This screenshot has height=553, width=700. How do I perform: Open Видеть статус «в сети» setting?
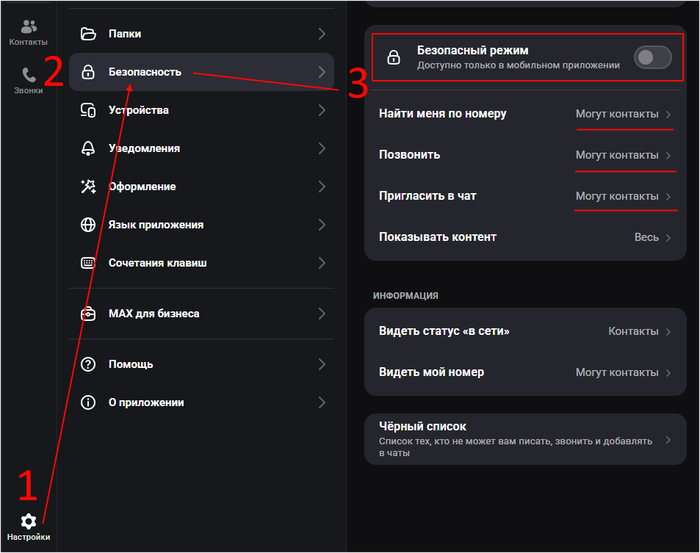point(525,331)
